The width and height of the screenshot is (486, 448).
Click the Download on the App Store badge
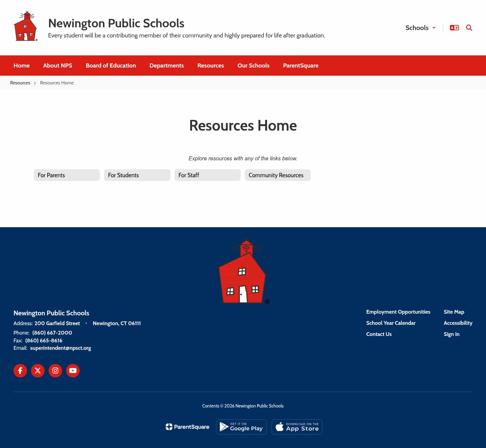[x=297, y=427]
